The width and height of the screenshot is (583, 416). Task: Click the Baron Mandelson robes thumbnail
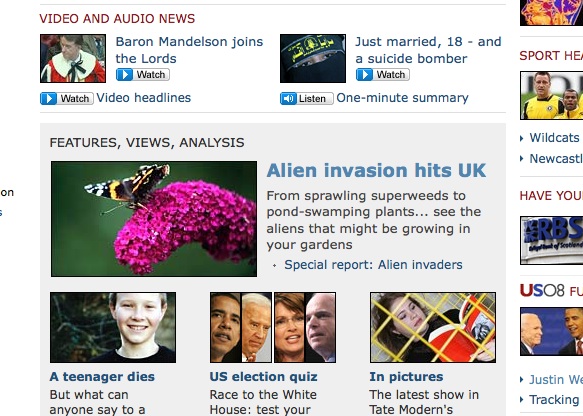pos(73,58)
